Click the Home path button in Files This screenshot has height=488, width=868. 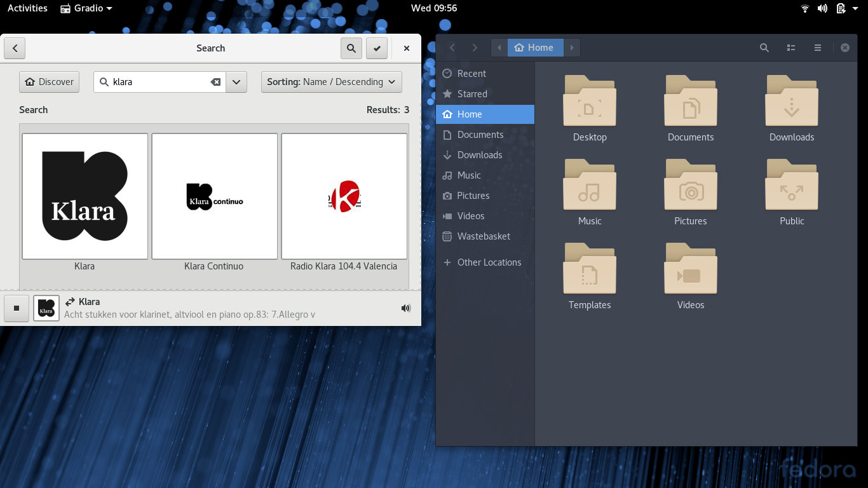coord(535,48)
